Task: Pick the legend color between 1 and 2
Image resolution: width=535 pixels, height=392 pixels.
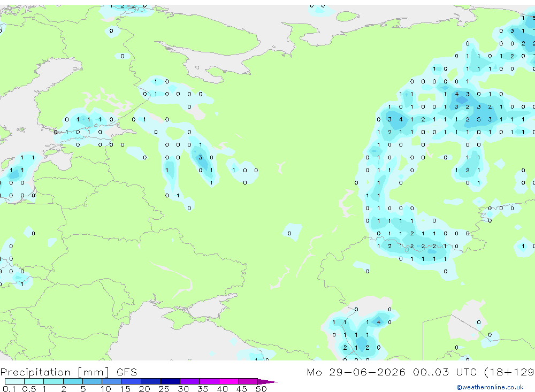Action: (x=53, y=381)
